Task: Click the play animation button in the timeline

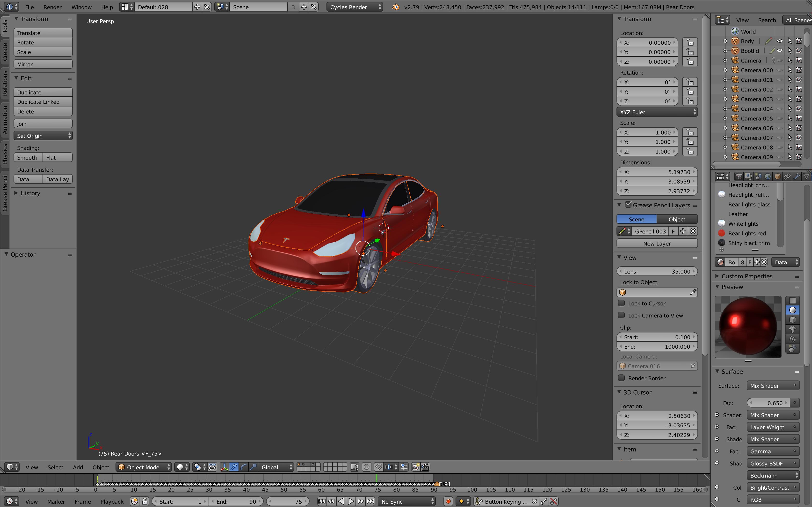Action: coord(351,501)
